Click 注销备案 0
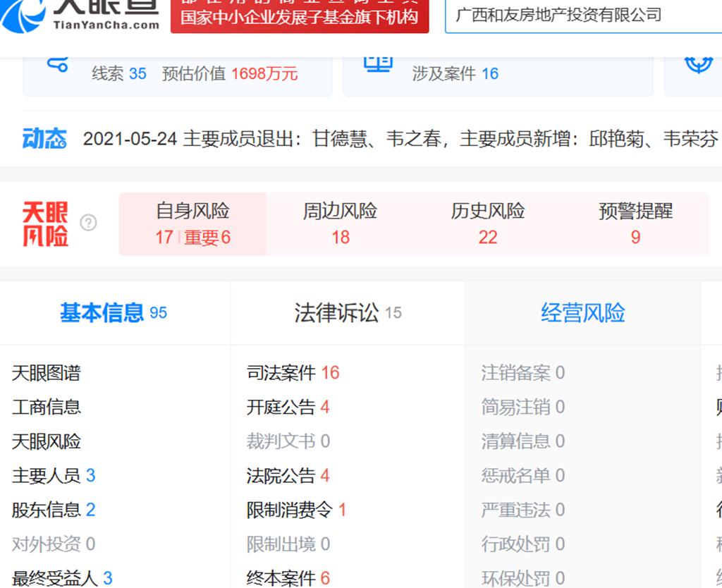 [x=523, y=373]
